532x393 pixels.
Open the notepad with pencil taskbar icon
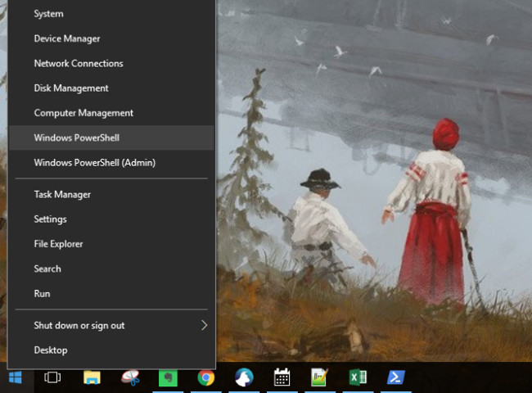pos(319,377)
